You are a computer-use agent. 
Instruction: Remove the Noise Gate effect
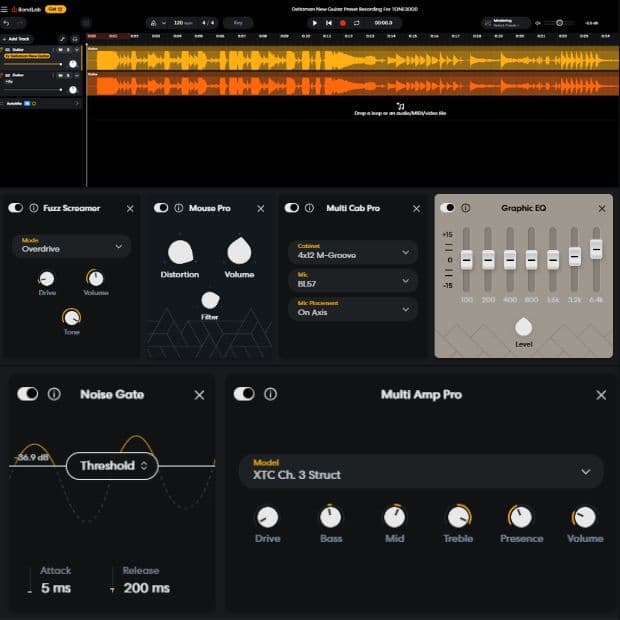coord(199,395)
